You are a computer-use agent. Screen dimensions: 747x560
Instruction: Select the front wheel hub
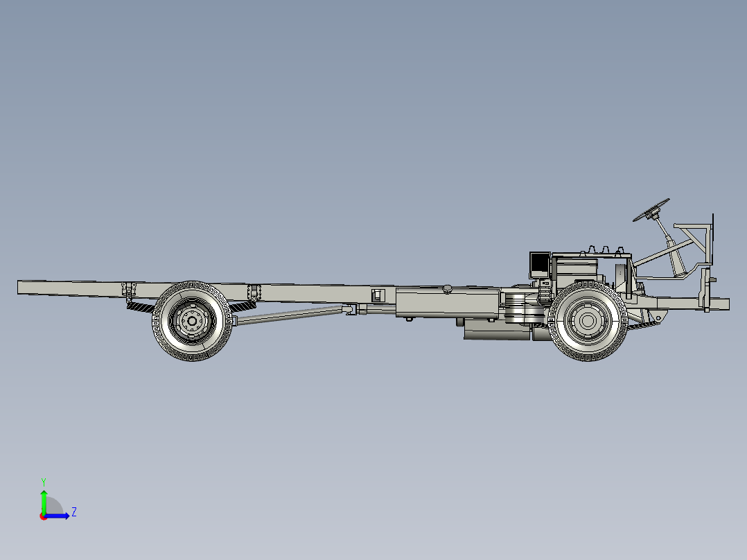click(588, 321)
